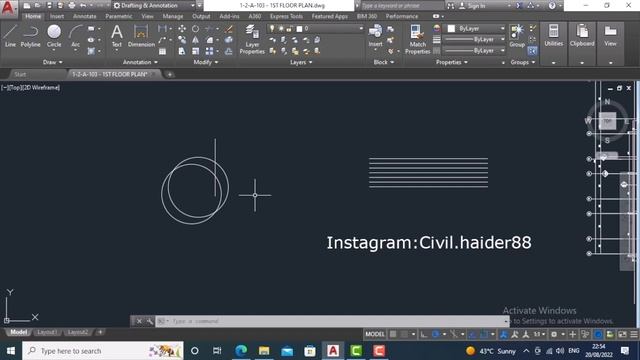The image size is (640, 360).
Task: Open the status bar customization menu icon
Action: pos(634,334)
